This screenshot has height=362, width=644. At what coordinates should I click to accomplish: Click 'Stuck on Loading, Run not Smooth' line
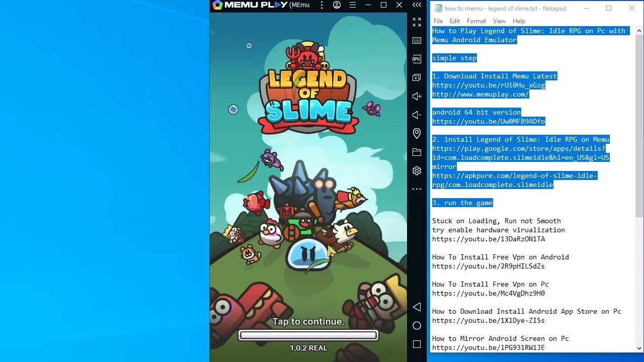pyautogui.click(x=497, y=221)
